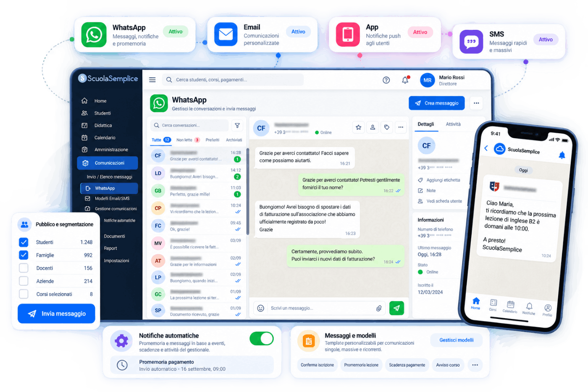Image resolution: width=588 pixels, height=392 pixels.
Task: Show more message templates with ellipsis
Action: pos(475,365)
